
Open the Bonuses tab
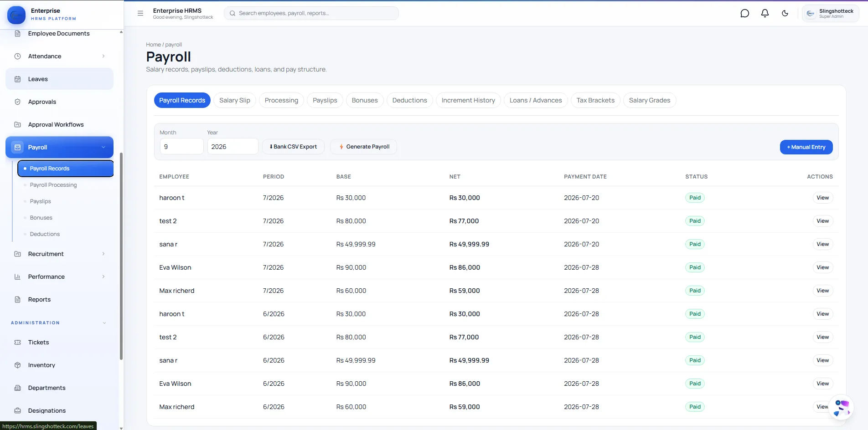(x=365, y=100)
